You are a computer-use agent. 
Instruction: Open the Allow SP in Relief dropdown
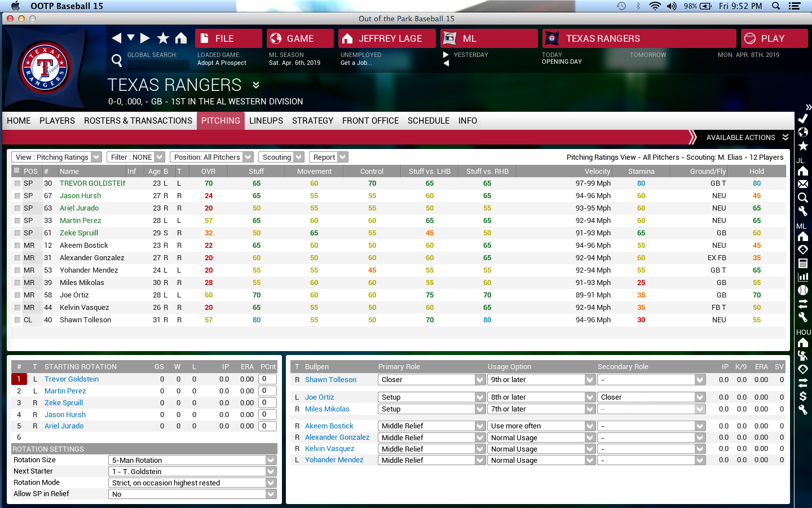click(x=192, y=494)
